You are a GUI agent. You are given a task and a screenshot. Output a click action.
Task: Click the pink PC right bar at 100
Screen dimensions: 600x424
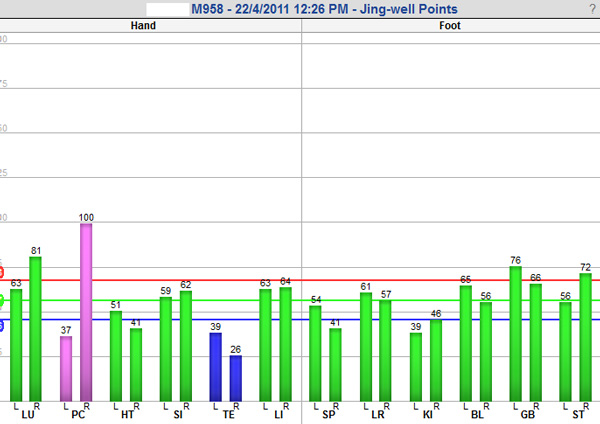[x=86, y=311]
